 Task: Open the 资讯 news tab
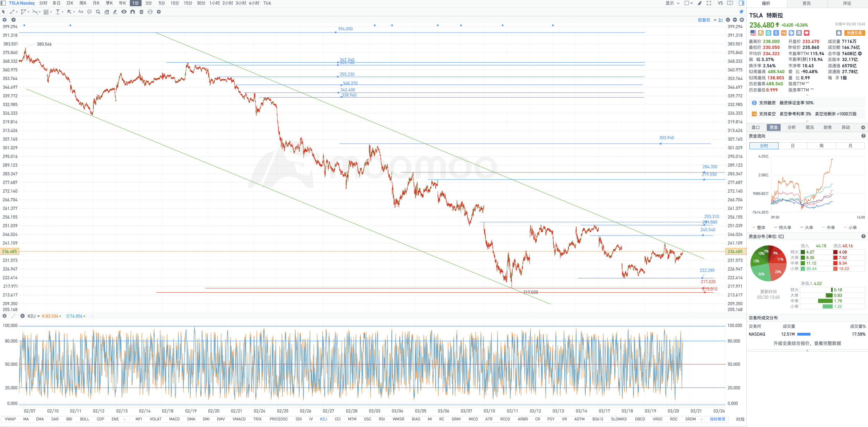tap(807, 3)
